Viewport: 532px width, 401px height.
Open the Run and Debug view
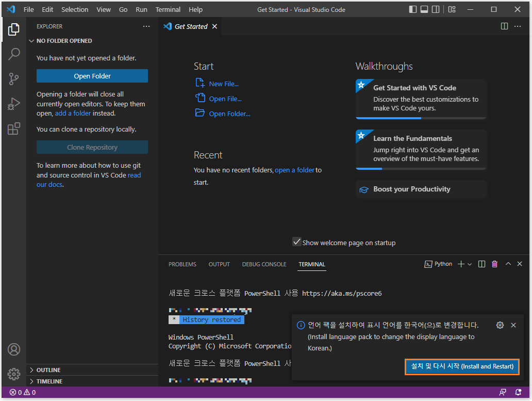click(x=13, y=104)
